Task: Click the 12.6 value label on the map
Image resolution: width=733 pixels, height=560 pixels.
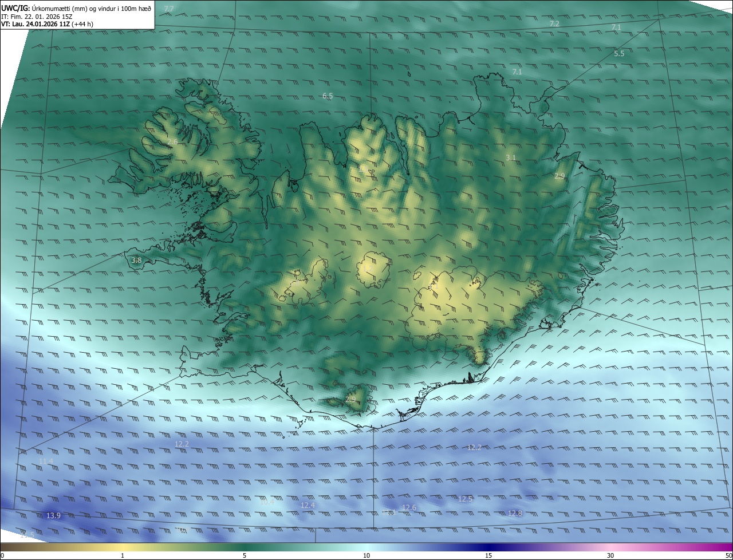Action: point(409,508)
